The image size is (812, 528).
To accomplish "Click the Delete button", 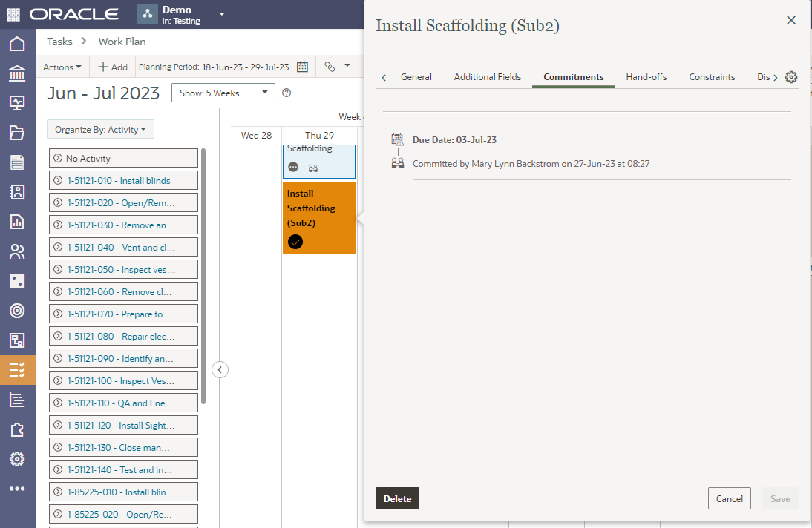I will coord(397,498).
